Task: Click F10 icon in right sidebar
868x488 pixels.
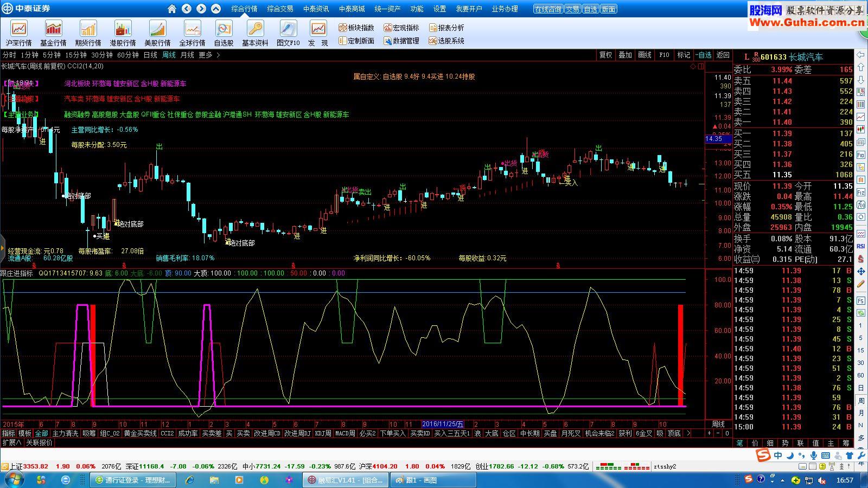Action: [861, 155]
